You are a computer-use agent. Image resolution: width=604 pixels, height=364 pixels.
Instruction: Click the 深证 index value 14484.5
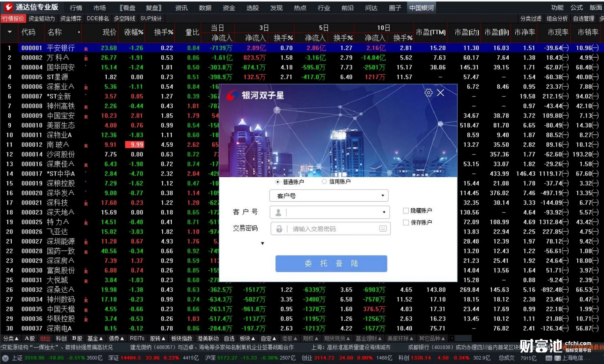[x=131, y=358]
